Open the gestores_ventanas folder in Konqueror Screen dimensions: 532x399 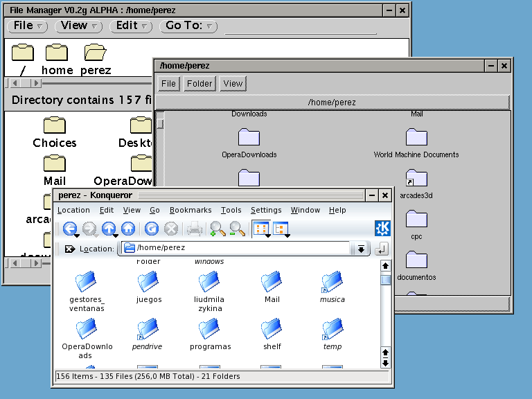pos(87,291)
